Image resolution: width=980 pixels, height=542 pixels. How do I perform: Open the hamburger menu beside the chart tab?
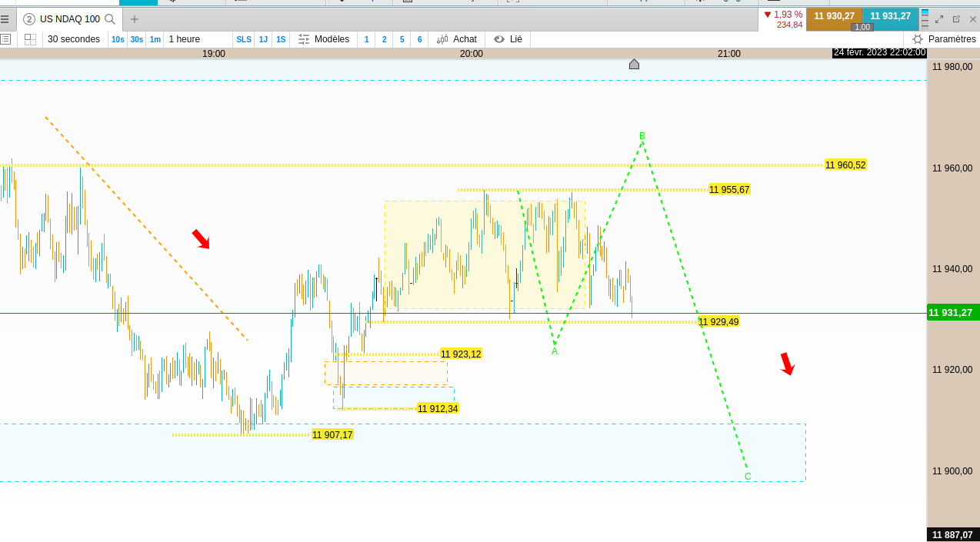[x=5, y=19]
